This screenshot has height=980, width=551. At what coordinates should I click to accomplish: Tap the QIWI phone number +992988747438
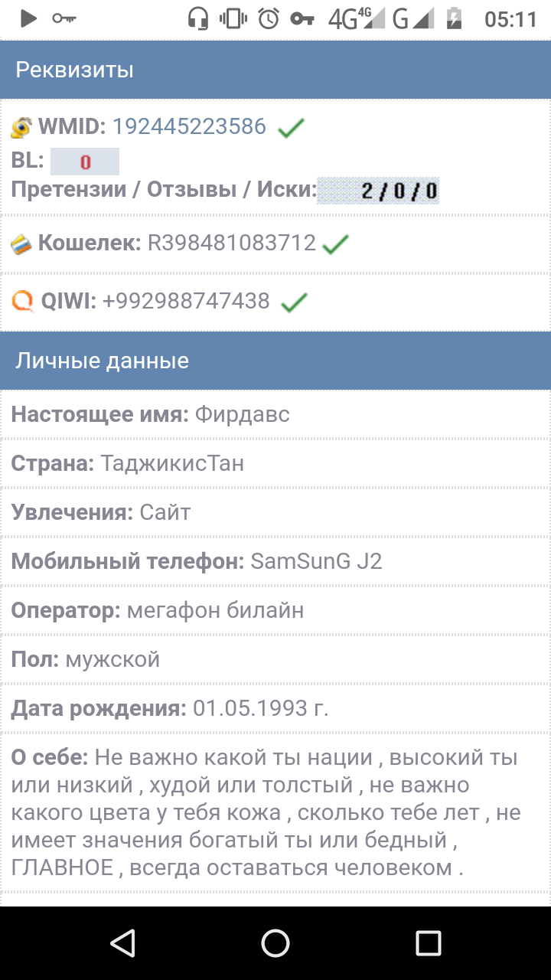click(186, 302)
